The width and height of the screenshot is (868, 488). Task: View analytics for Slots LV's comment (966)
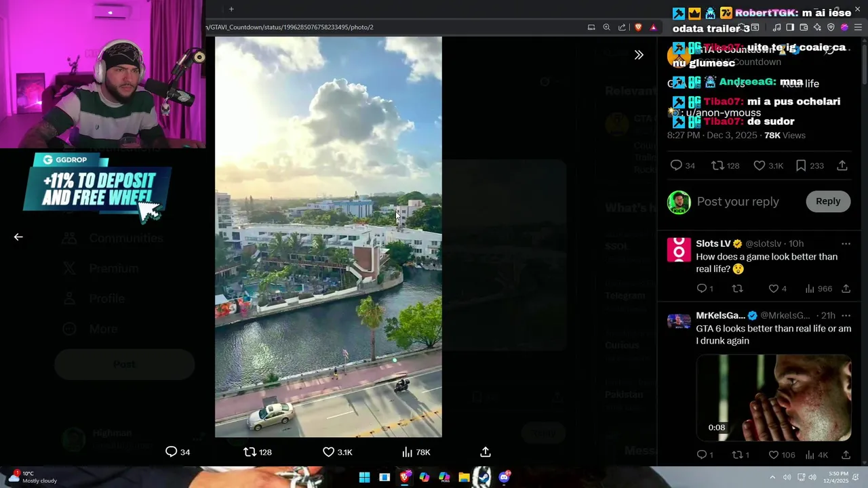818,289
